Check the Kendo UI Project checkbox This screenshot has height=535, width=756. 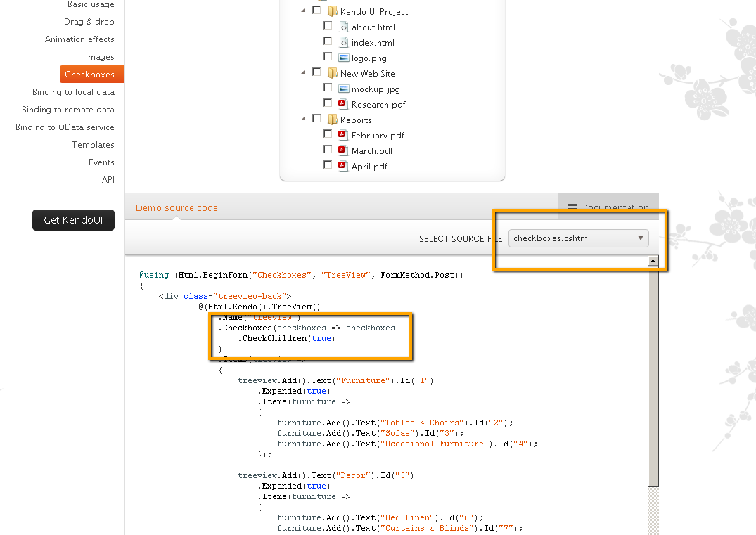(316, 10)
